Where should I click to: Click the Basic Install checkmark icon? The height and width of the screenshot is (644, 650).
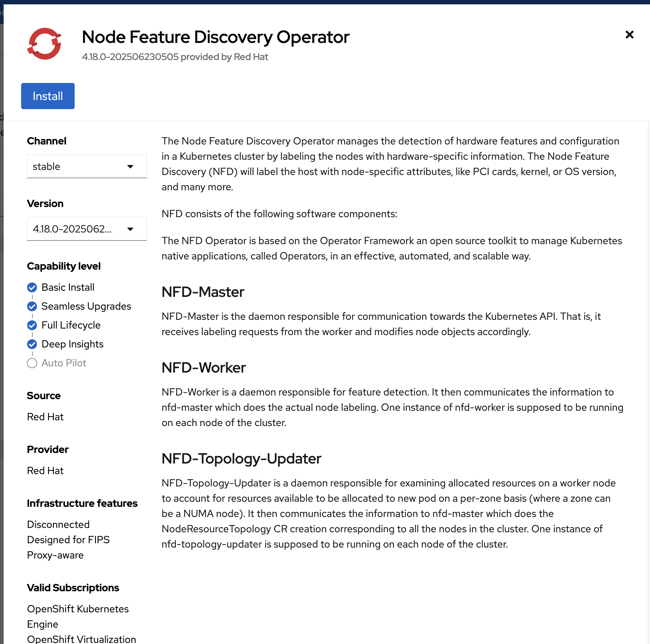click(32, 287)
